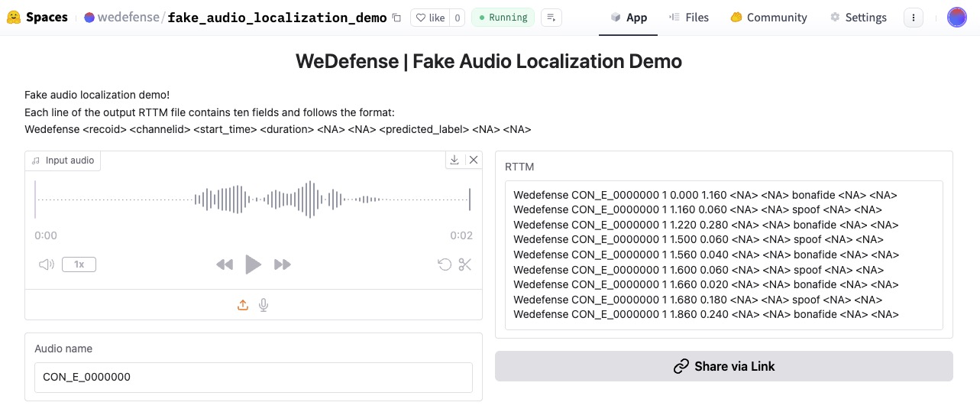
Task: Open the scissors trim tool
Action: coord(465,264)
